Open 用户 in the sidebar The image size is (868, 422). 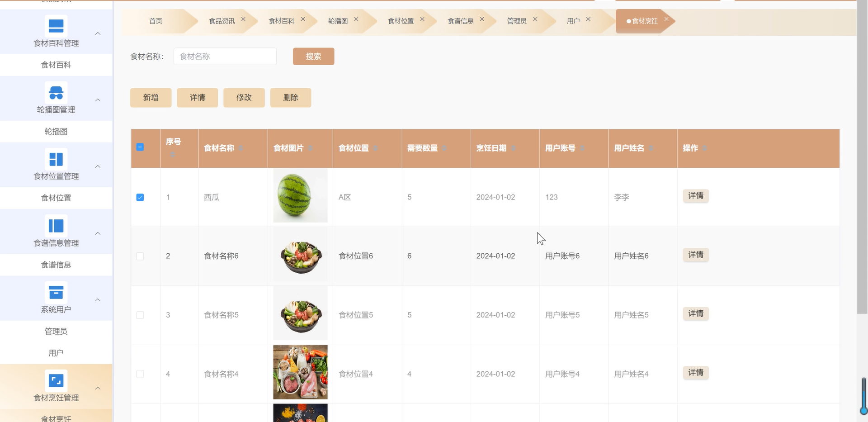[56, 353]
